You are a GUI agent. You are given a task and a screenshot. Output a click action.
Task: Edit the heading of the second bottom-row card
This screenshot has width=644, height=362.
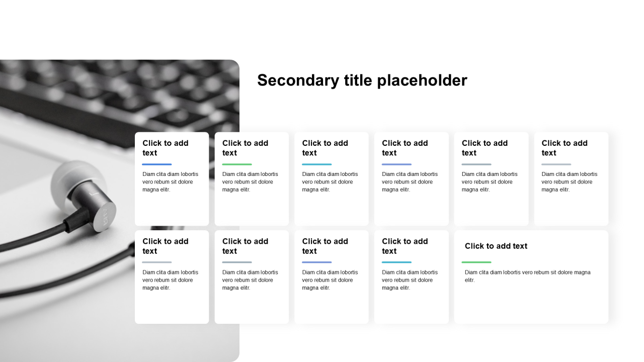tap(245, 246)
